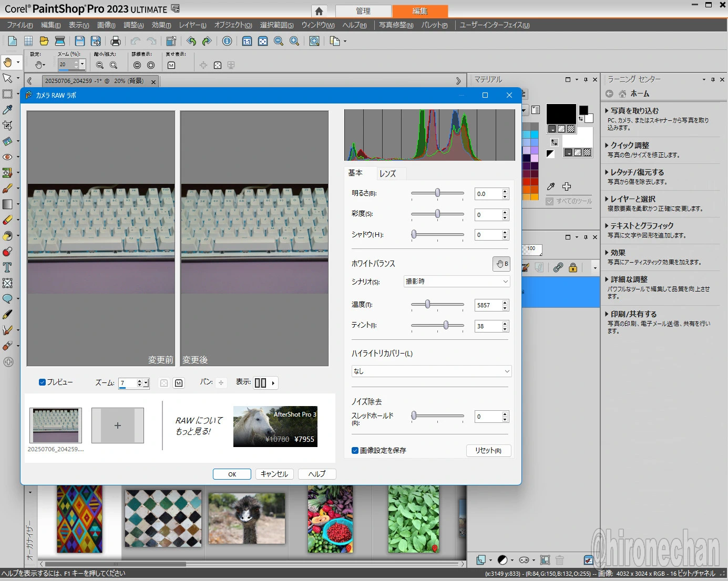Open the ファイル menu
The height and width of the screenshot is (581, 728).
pyautogui.click(x=20, y=25)
